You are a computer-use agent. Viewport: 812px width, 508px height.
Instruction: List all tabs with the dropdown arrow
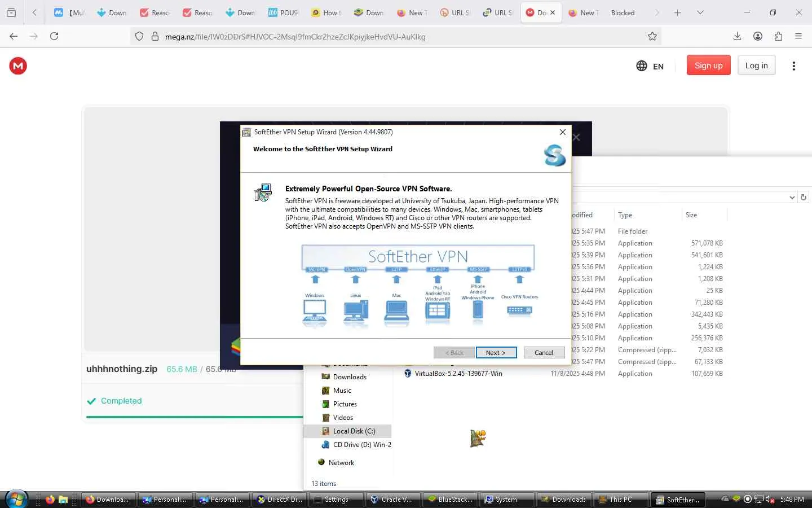tap(700, 12)
